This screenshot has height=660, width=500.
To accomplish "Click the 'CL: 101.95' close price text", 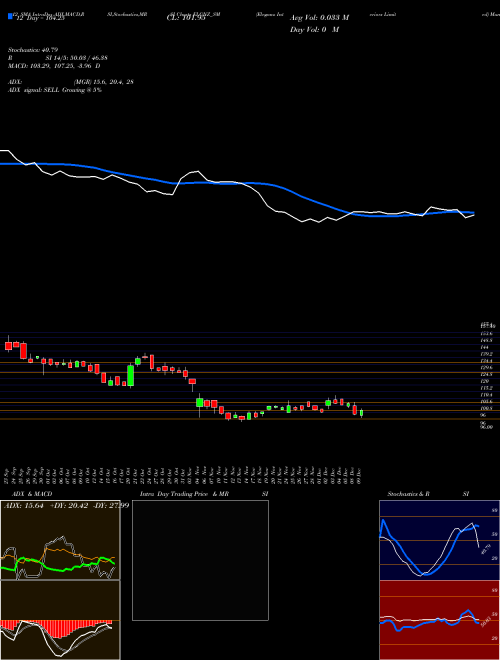I will point(186,18).
